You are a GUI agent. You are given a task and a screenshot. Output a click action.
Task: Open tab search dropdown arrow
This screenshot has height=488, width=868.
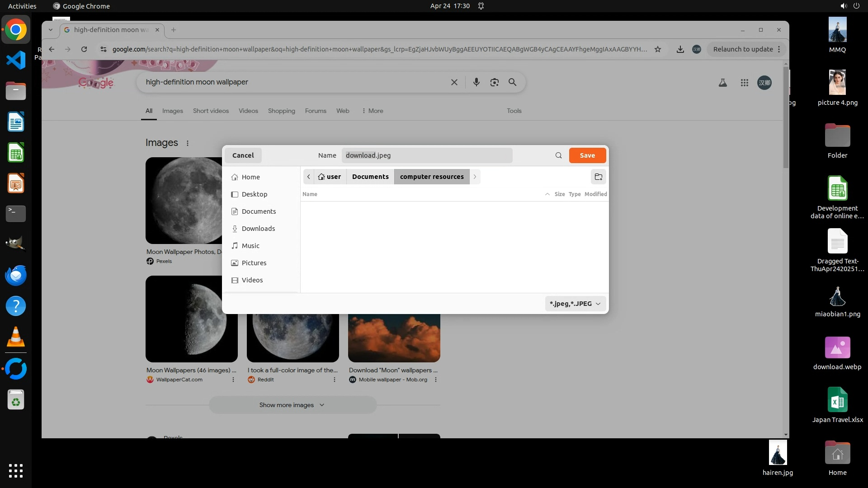point(51,30)
